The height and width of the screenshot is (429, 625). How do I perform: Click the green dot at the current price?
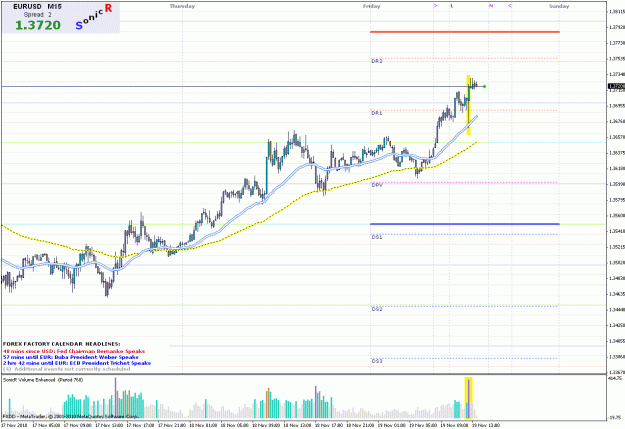pyautogui.click(x=484, y=87)
